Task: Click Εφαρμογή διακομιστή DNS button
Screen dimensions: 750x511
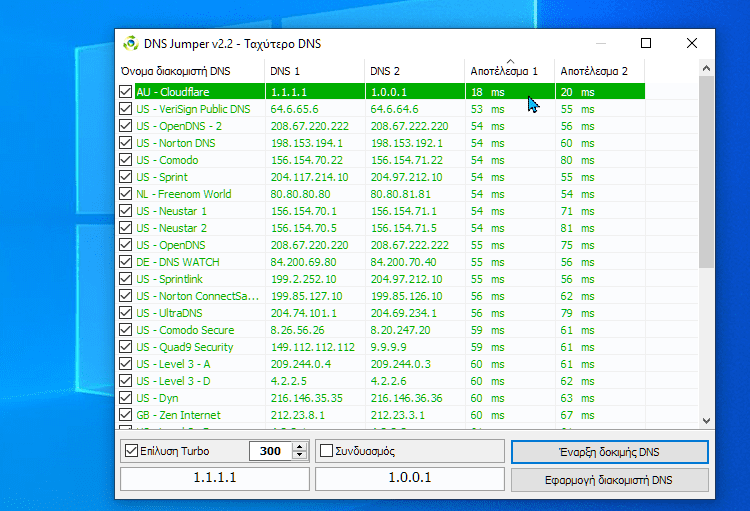Action: pyautogui.click(x=609, y=480)
